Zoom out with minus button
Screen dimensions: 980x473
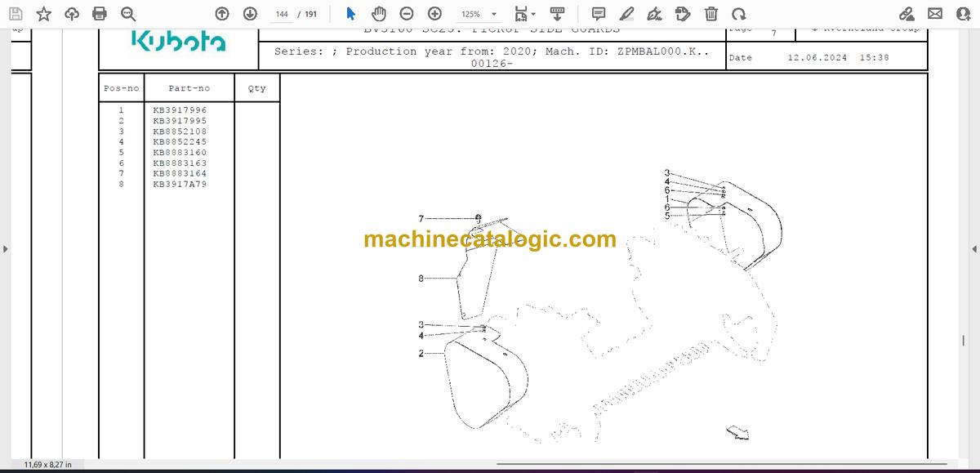pos(407,14)
